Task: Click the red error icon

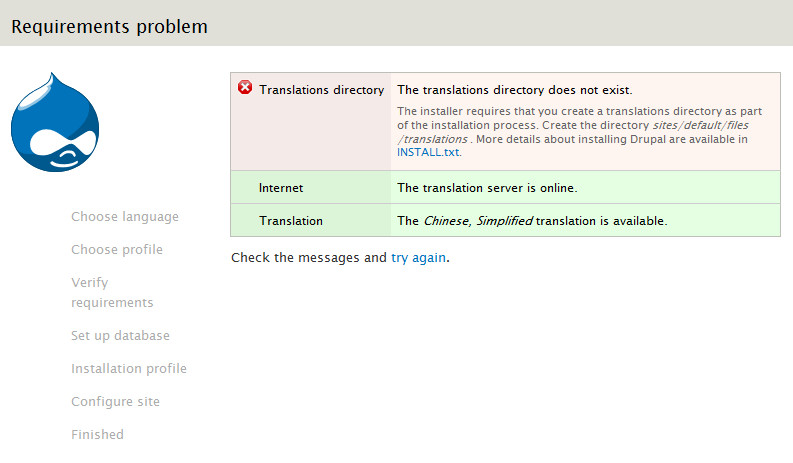Action: click(x=245, y=88)
